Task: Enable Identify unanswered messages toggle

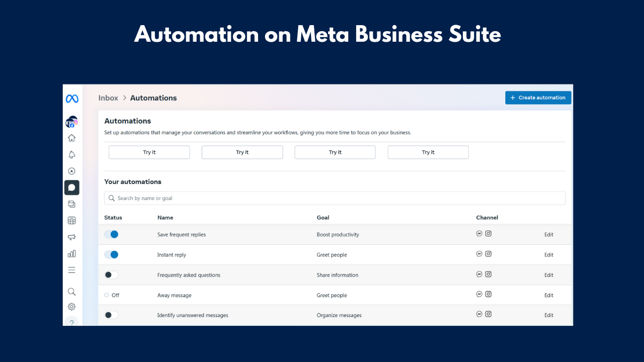Action: (x=111, y=315)
